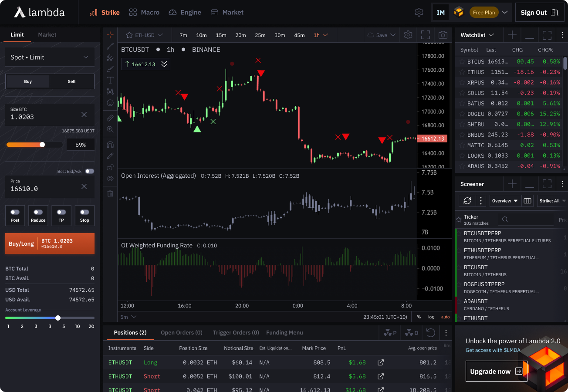568x392 pixels.
Task: Open chart settings gear icon
Action: pyautogui.click(x=408, y=35)
